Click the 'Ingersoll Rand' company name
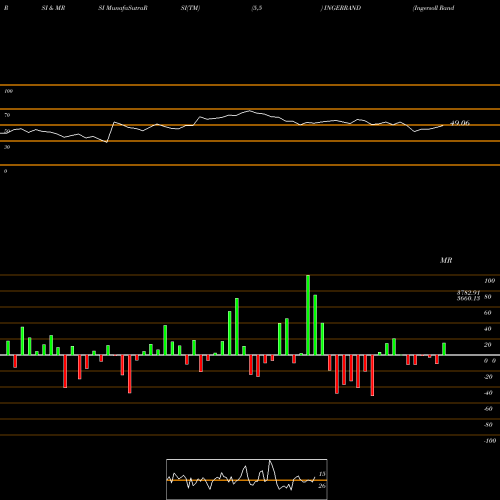Viewport: 500px width, 500px height. [x=433, y=8]
